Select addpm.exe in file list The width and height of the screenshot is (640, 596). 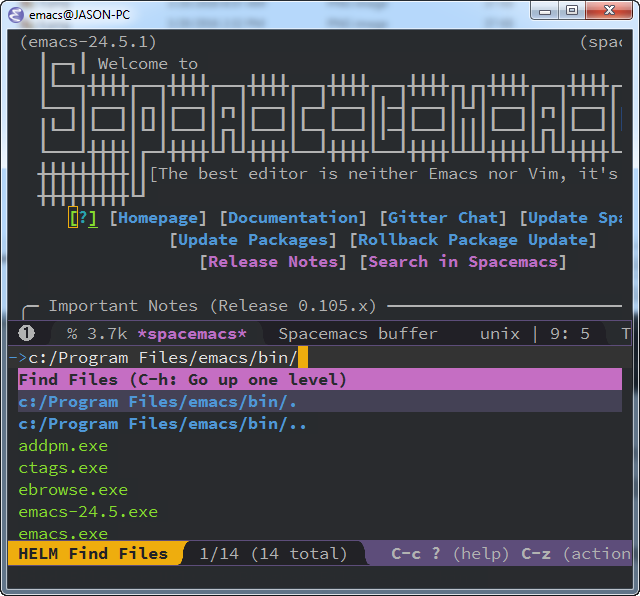click(x=63, y=446)
